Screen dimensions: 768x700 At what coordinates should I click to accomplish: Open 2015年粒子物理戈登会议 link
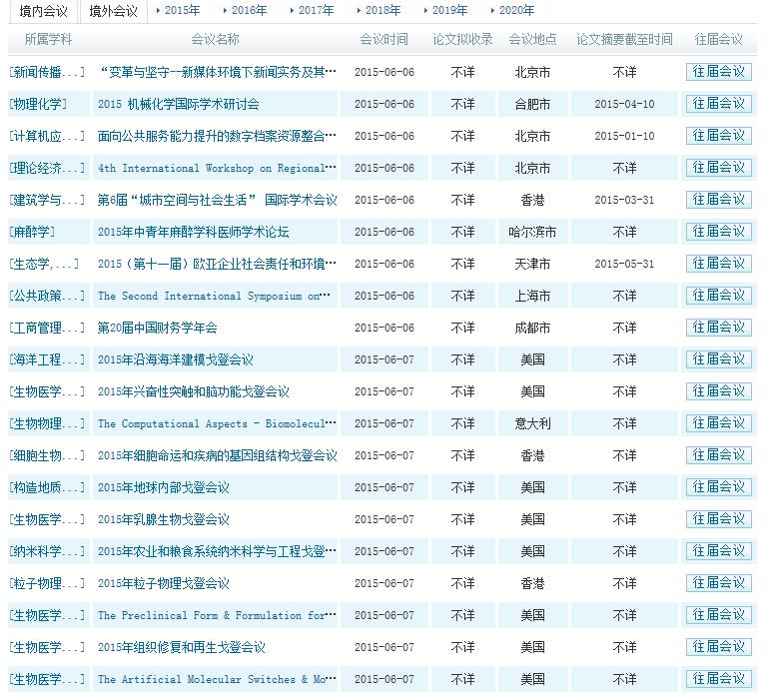[x=163, y=583]
